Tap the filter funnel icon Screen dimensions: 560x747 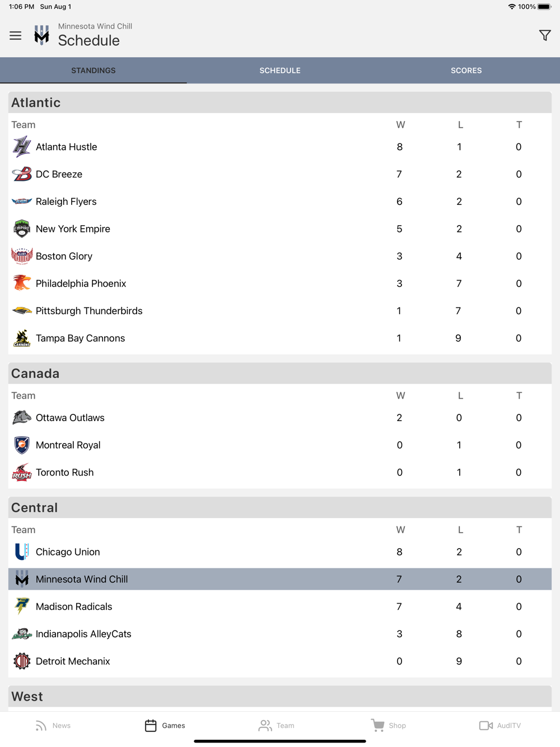pyautogui.click(x=544, y=36)
